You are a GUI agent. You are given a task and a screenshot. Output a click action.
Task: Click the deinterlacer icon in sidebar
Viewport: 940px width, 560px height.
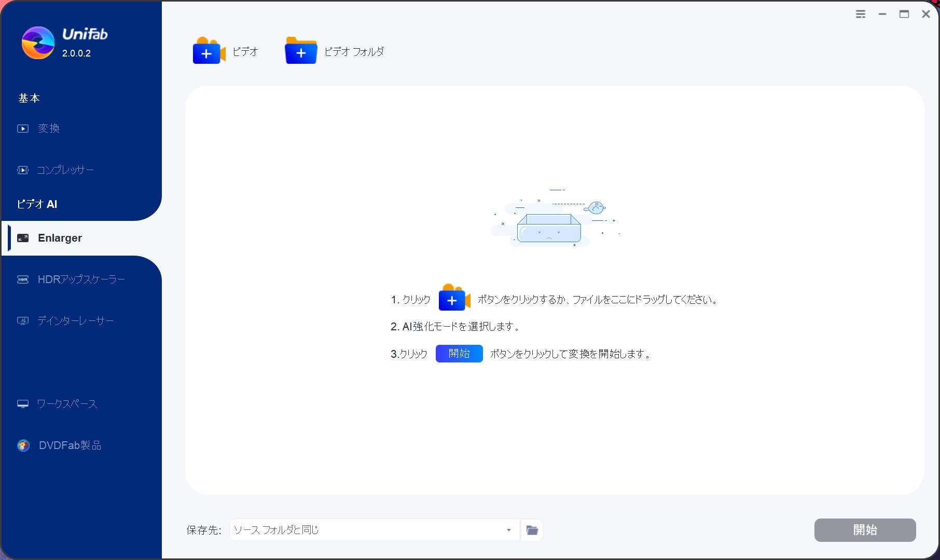point(23,321)
